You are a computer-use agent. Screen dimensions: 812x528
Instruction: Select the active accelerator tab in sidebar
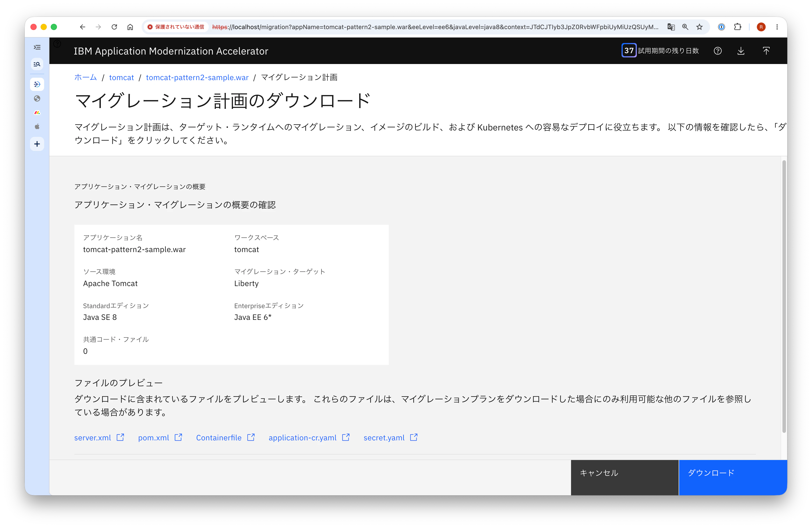37,84
